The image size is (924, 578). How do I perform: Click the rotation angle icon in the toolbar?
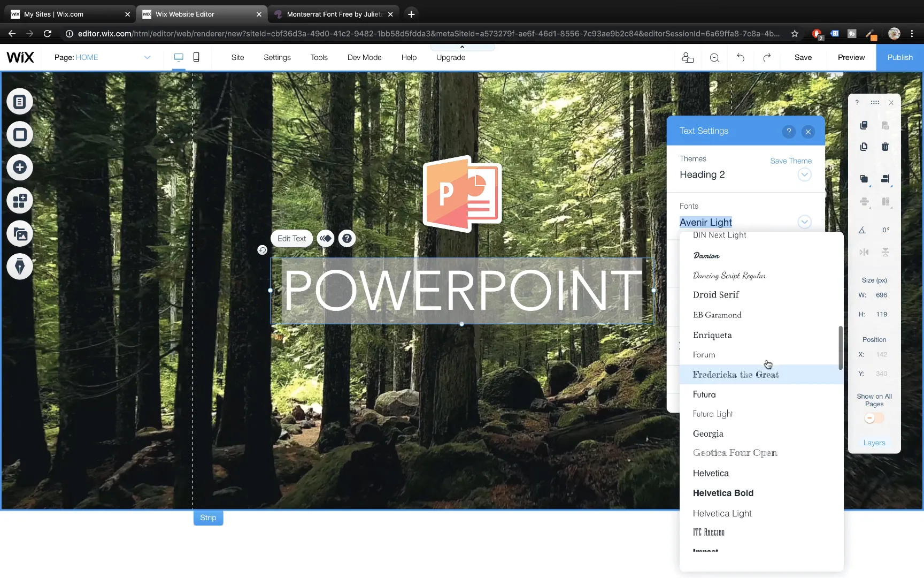(862, 230)
